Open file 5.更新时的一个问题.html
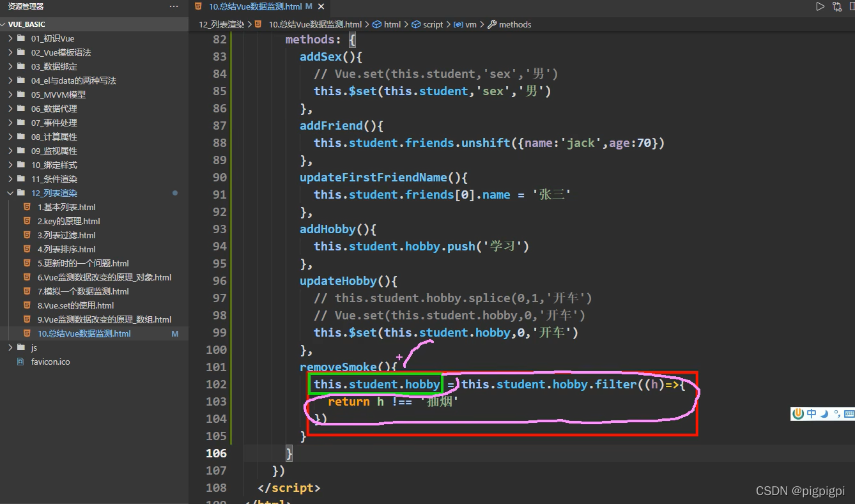The width and height of the screenshot is (855, 504). point(95,263)
